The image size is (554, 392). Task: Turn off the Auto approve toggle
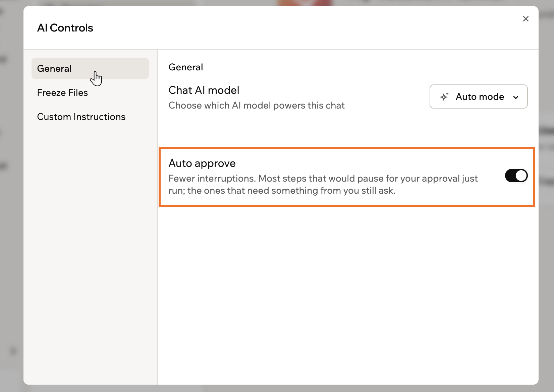516,176
